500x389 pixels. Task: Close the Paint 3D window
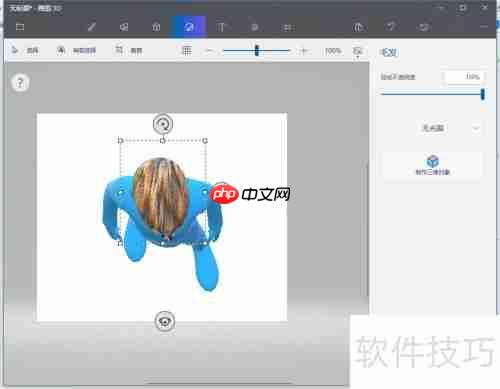(485, 7)
